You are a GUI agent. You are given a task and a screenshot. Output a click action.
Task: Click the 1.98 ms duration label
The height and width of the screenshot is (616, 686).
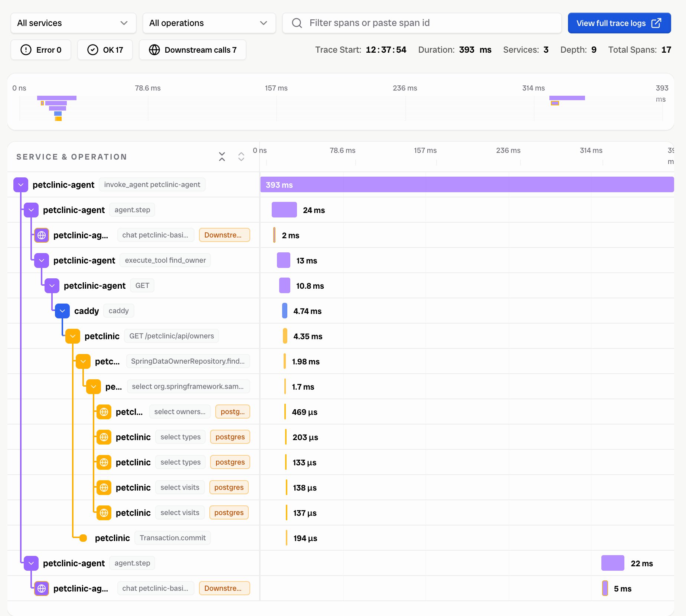306,361
